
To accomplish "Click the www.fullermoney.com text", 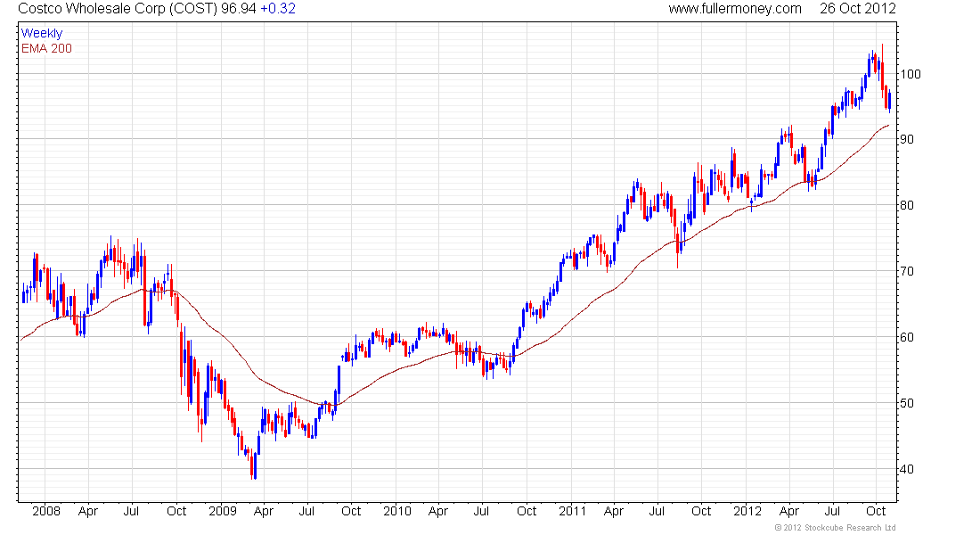I will (x=735, y=9).
